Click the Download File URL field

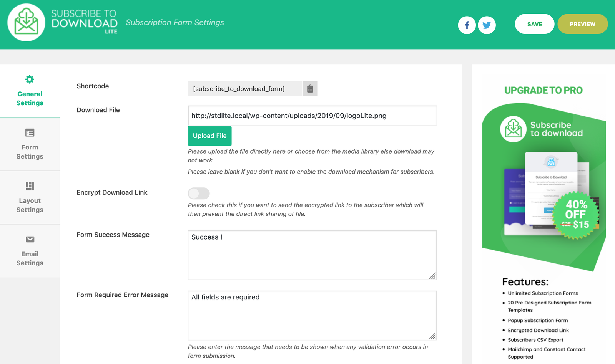point(312,116)
